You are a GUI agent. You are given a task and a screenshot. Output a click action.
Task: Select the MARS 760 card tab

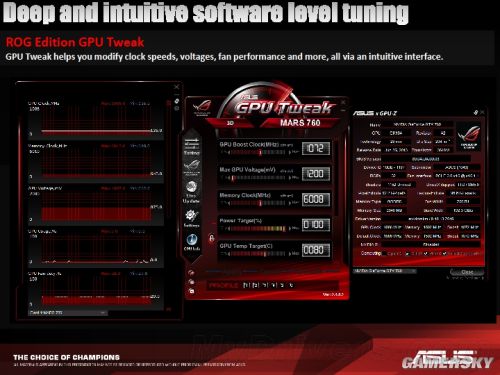click(300, 123)
